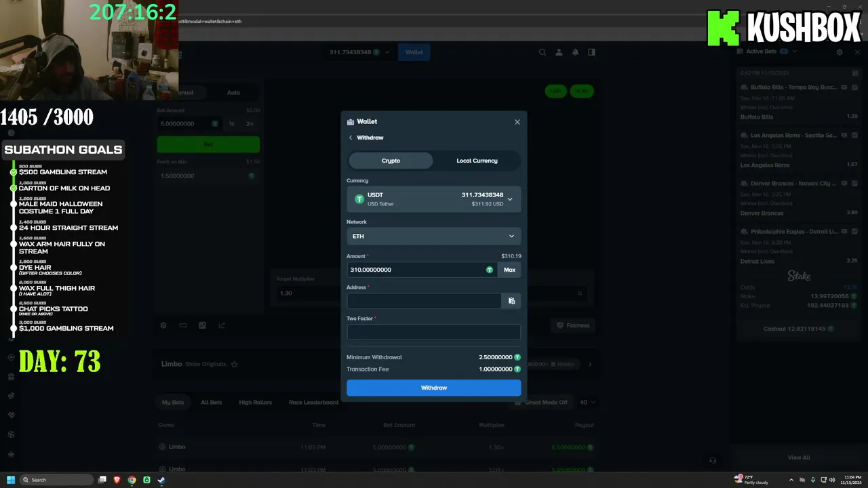The image size is (868, 488).
Task: Click the Fairness button
Action: 573,325
